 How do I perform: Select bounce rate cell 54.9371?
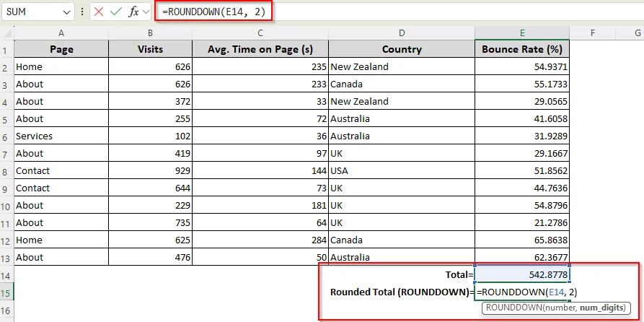[522, 66]
